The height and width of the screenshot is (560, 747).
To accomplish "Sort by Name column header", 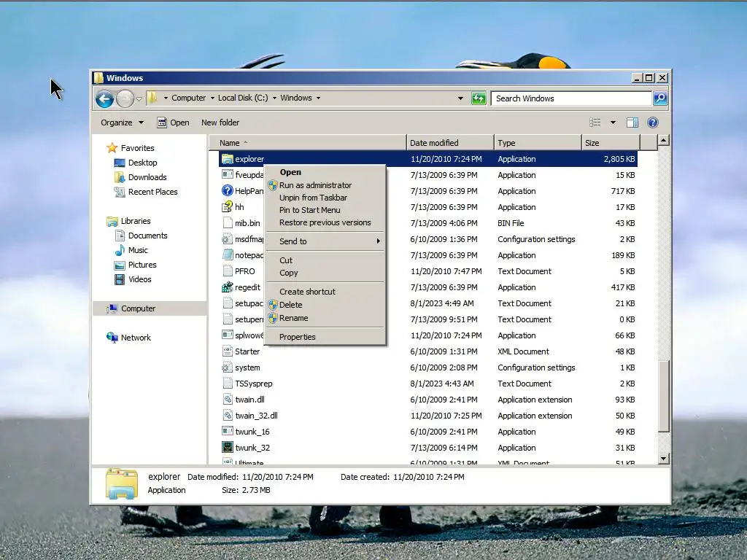I will coord(308,143).
